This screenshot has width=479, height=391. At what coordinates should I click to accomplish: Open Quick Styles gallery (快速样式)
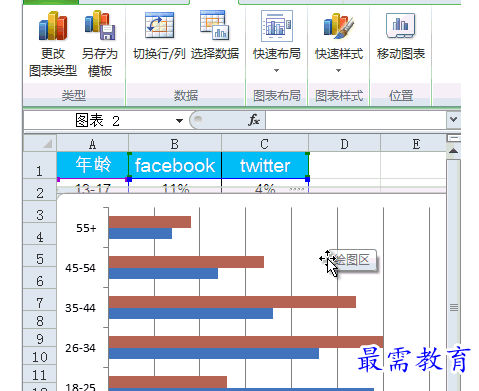[339, 43]
